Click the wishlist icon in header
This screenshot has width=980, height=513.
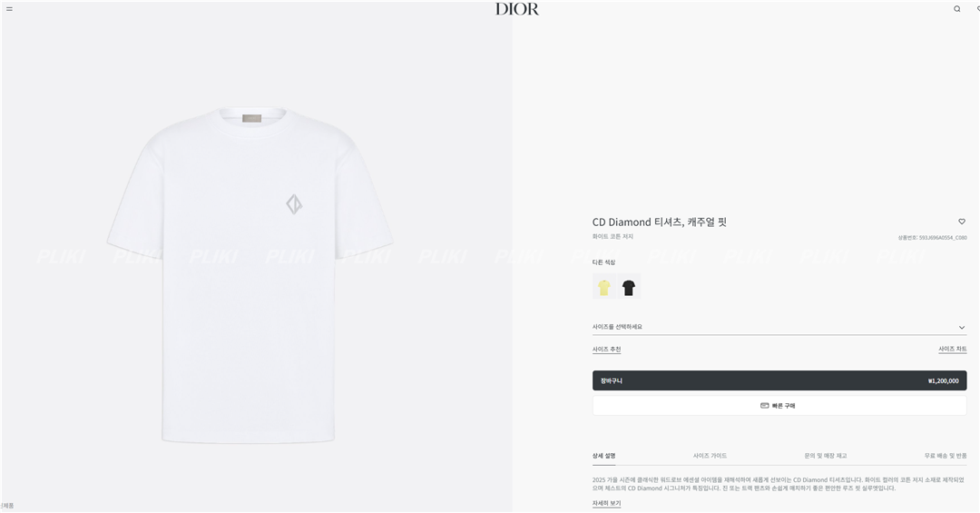point(977,9)
